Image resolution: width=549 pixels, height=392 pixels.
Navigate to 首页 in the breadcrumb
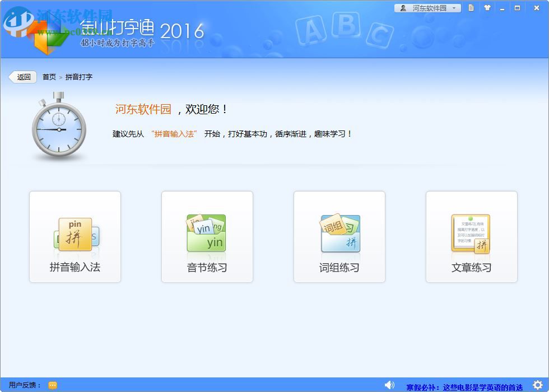pos(48,77)
